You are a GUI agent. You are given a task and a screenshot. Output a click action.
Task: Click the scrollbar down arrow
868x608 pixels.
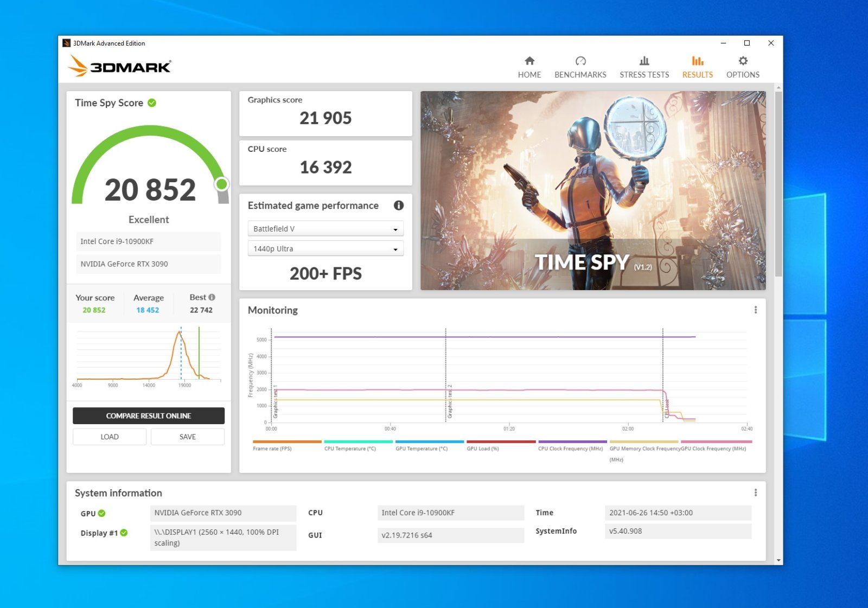pyautogui.click(x=778, y=560)
